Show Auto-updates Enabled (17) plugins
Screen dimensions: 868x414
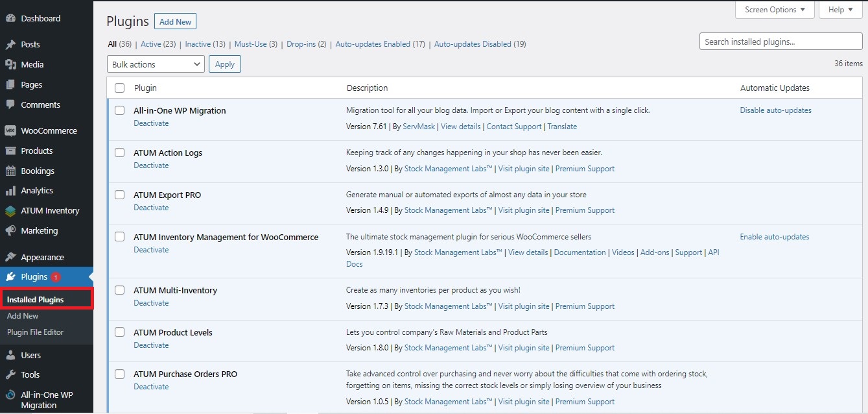[x=380, y=44]
